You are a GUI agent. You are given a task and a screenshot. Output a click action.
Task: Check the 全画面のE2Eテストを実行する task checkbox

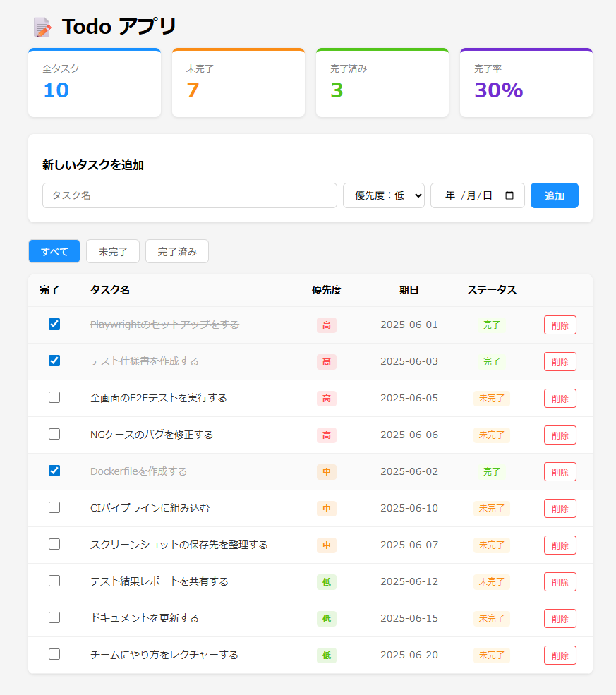coord(54,397)
